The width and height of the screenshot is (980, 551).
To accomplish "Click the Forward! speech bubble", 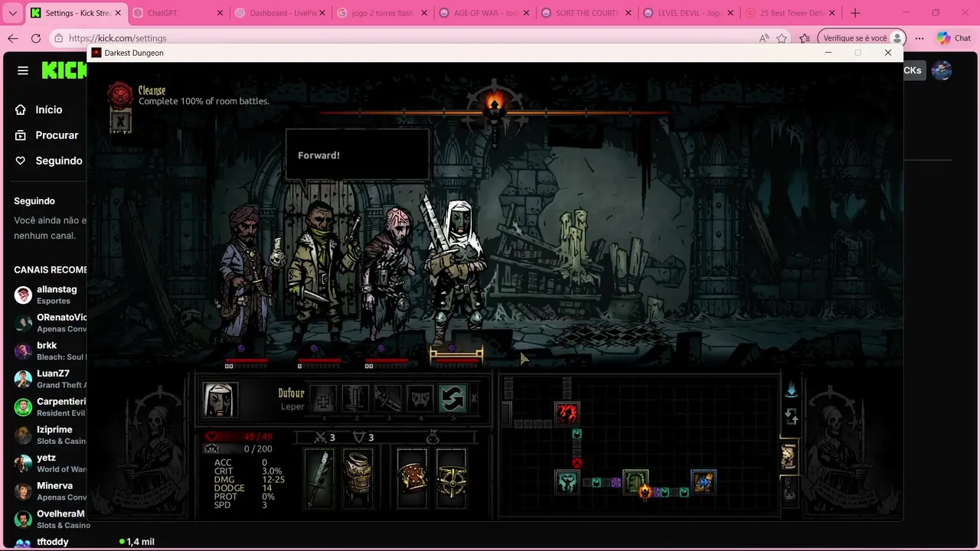I will coord(357,155).
